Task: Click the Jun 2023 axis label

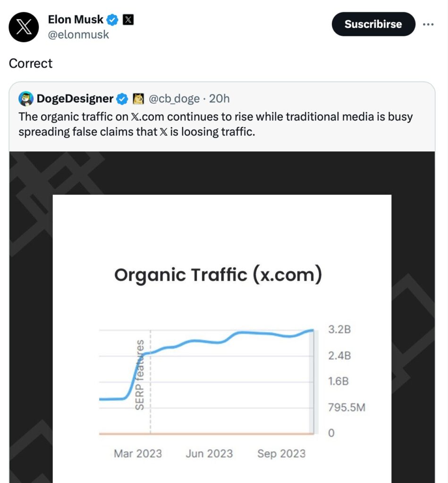Action: pos(209,454)
